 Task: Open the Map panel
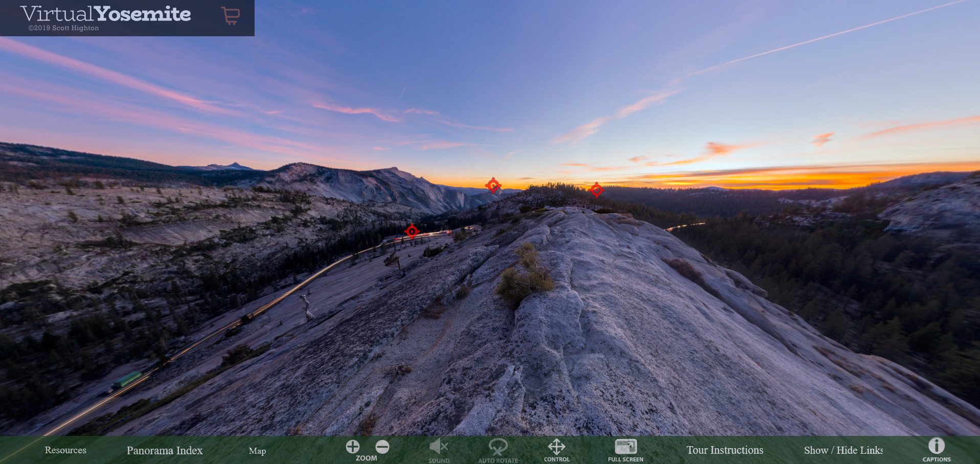(257, 451)
